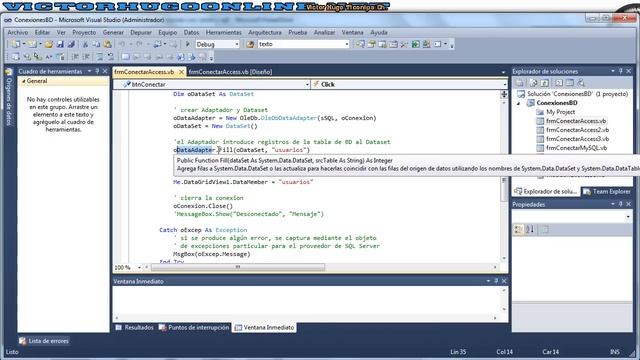
Task: Click inside the Ventana Inmediato text area
Action: point(306,301)
